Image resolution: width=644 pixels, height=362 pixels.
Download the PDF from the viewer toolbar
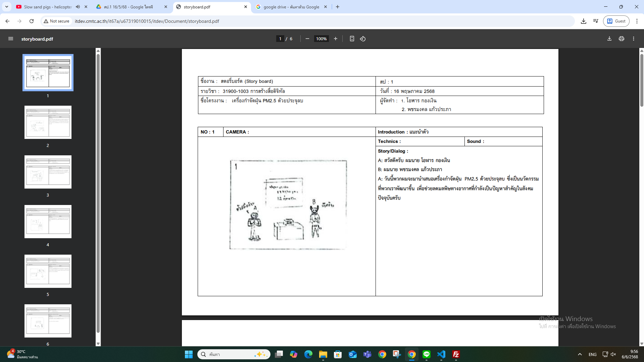tap(609, 39)
